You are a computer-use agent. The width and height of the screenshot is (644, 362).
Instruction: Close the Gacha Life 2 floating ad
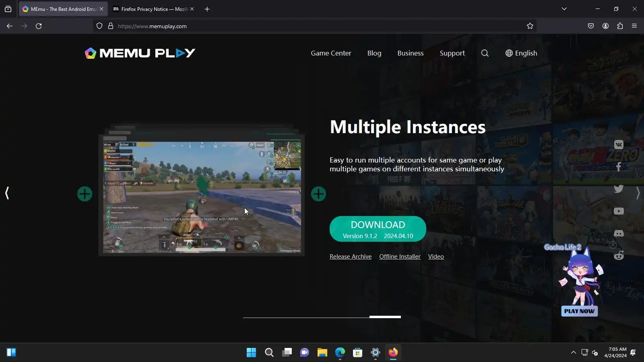(613, 245)
